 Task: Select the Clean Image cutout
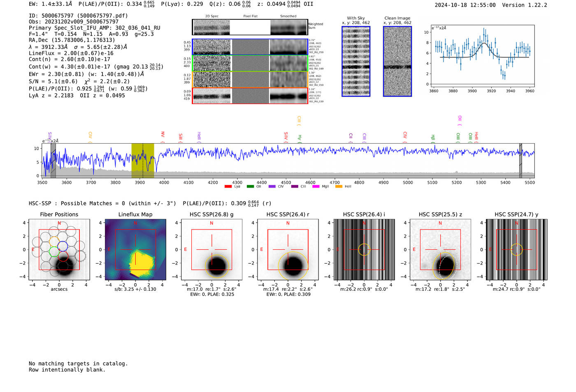point(397,61)
